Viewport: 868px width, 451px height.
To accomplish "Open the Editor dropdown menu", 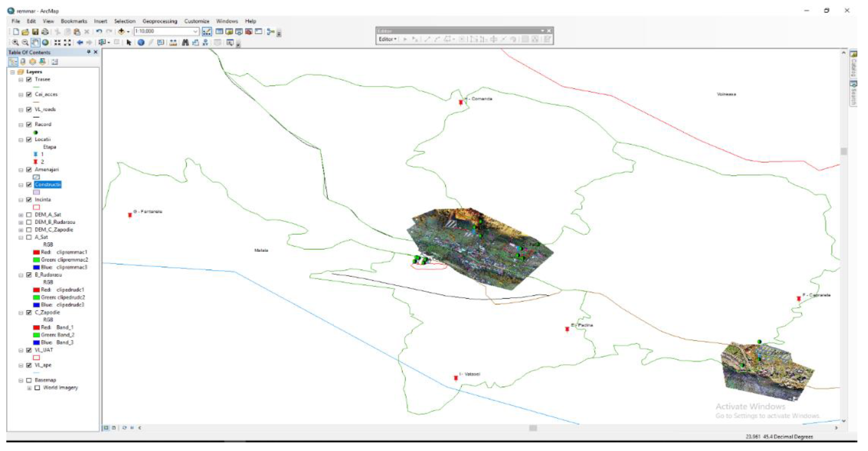I will point(388,39).
